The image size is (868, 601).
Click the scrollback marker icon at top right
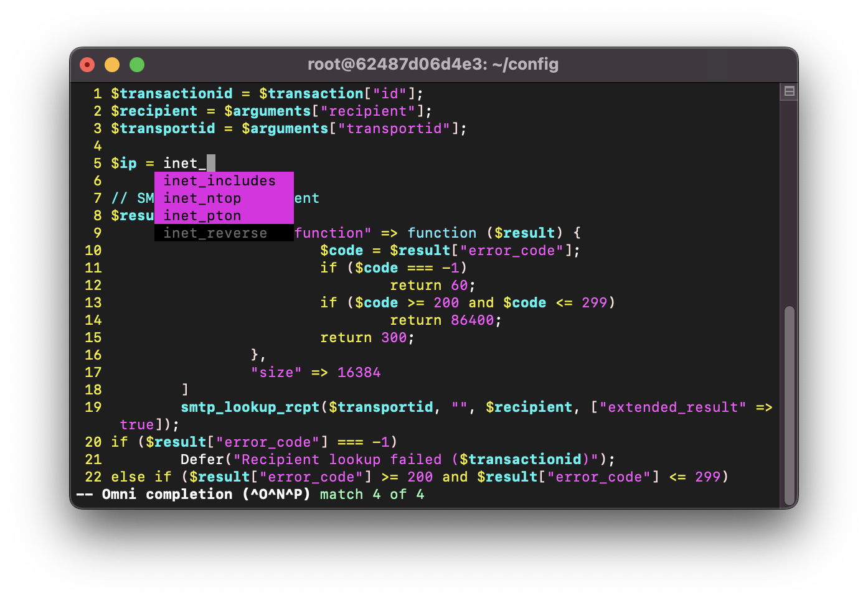click(789, 91)
